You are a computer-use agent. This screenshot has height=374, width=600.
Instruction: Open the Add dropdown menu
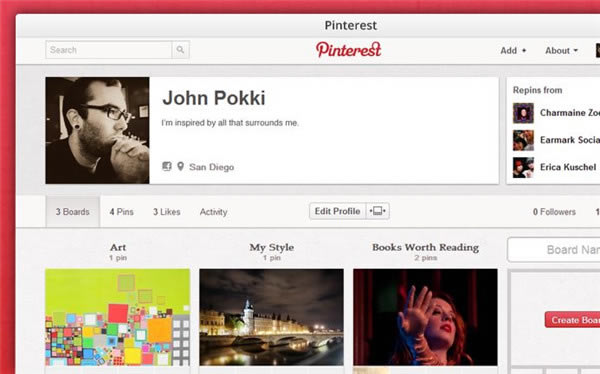coord(513,51)
